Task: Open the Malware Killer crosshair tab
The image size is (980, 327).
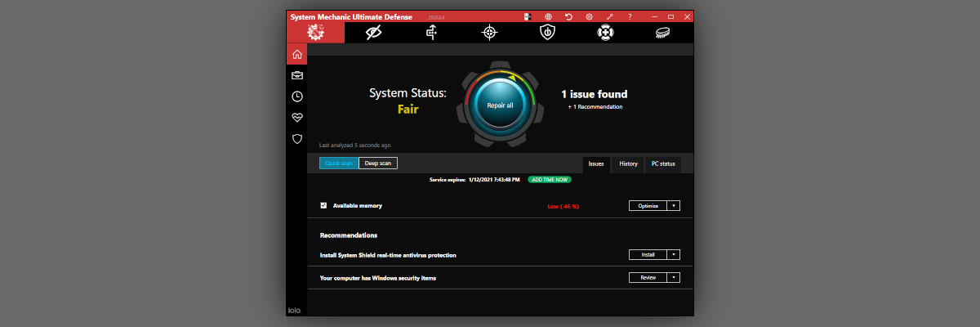Action: tap(489, 33)
